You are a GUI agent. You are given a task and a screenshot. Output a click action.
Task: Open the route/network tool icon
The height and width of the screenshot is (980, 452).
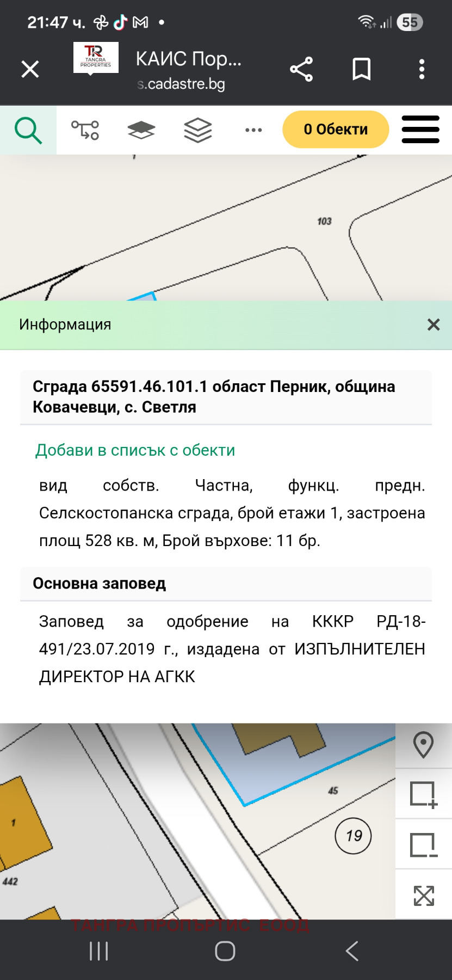click(85, 131)
